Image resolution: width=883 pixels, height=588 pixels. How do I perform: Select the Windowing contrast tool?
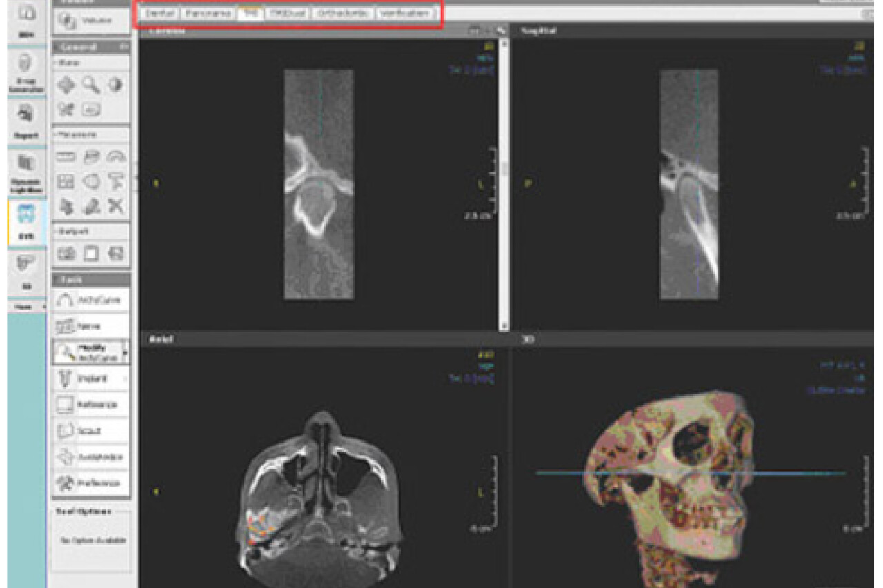(x=115, y=85)
